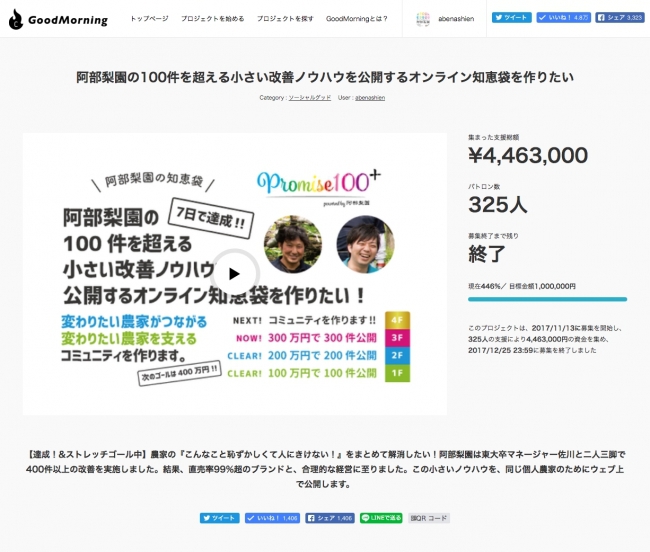
Task: Click the project title heading
Action: pyautogui.click(x=325, y=77)
